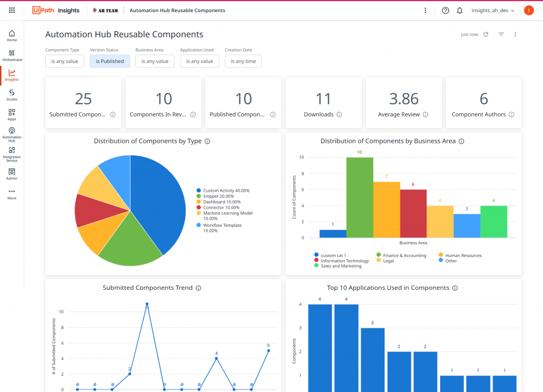This screenshot has height=392, width=543.
Task: Show info for Top 10 Applications chart
Action: coord(455,288)
